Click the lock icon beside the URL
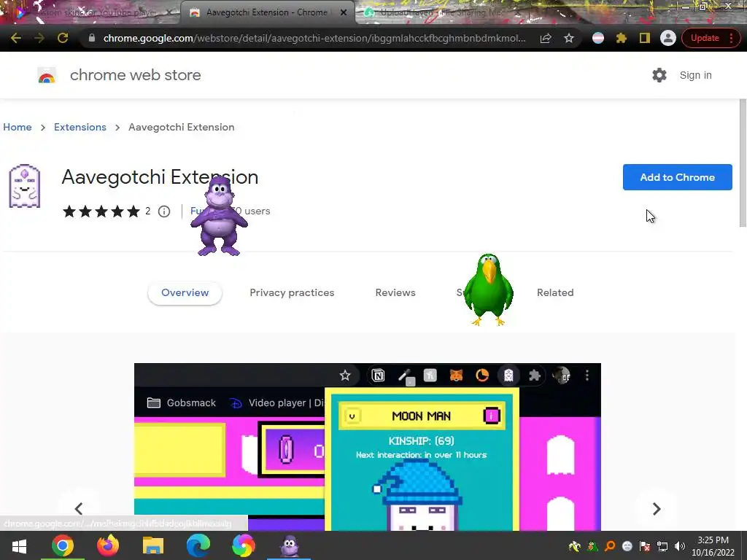The height and width of the screenshot is (560, 747). [91, 38]
